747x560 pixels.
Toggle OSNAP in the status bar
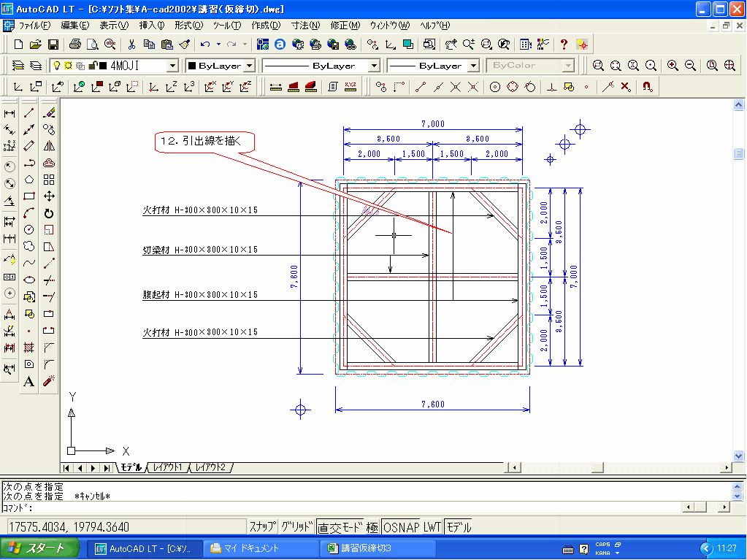pos(401,526)
